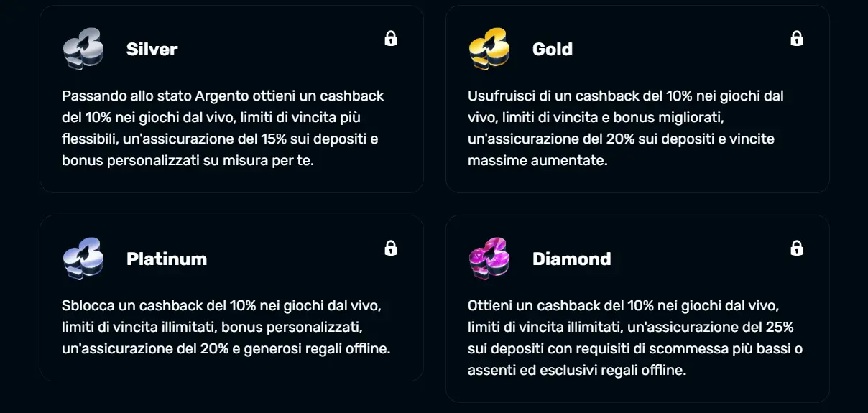This screenshot has width=868, height=413.
Task: Click the Platinum heading text
Action: point(167,259)
